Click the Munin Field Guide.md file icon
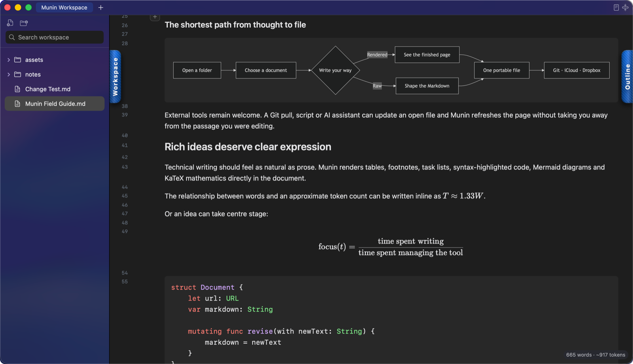Screen dimensions: 633x364 coord(17,104)
